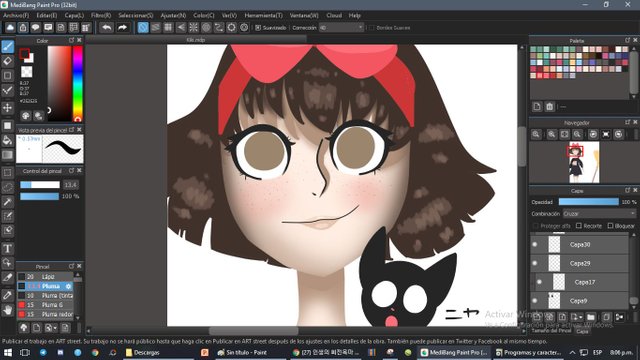
Task: Close the Color panel
Action: (79, 40)
